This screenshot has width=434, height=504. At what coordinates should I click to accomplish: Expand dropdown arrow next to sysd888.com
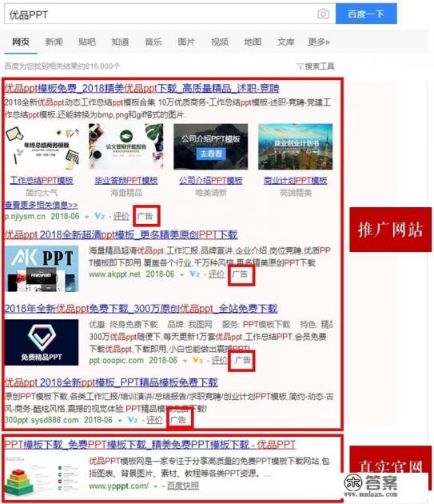coord(120,421)
